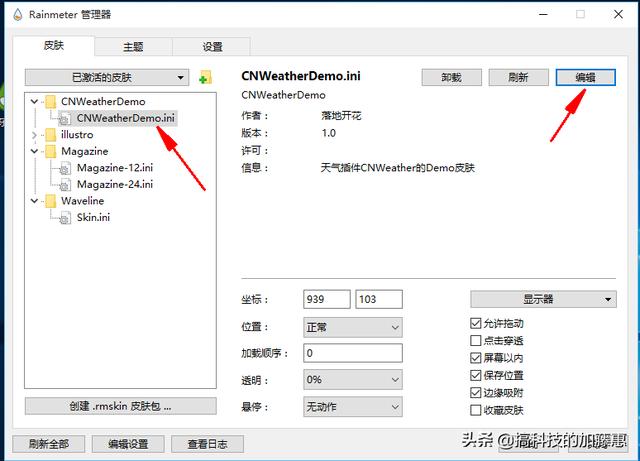The image size is (640, 461).
Task: Select CNWeatherDemo.ini in the skin tree
Action: [x=125, y=118]
